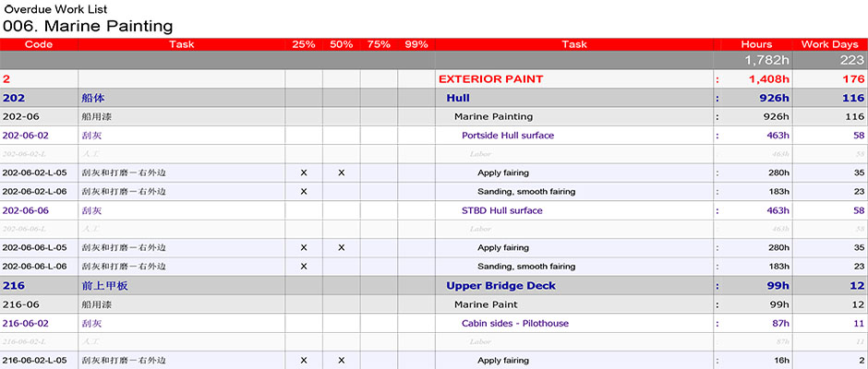This screenshot has width=868, height=369.
Task: Open Portside Hull surface task
Action: click(x=508, y=136)
